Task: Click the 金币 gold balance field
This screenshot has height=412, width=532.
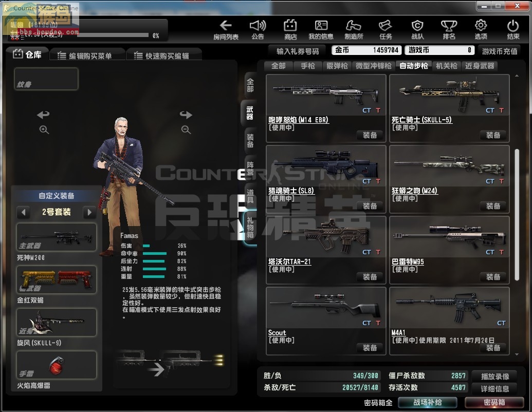Action: coord(366,50)
